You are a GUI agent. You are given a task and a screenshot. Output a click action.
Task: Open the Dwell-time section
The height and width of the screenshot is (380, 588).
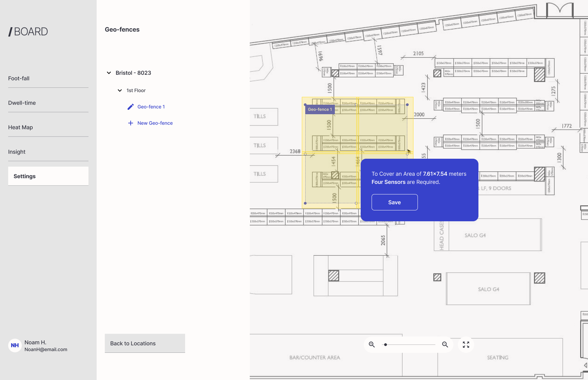coord(48,103)
